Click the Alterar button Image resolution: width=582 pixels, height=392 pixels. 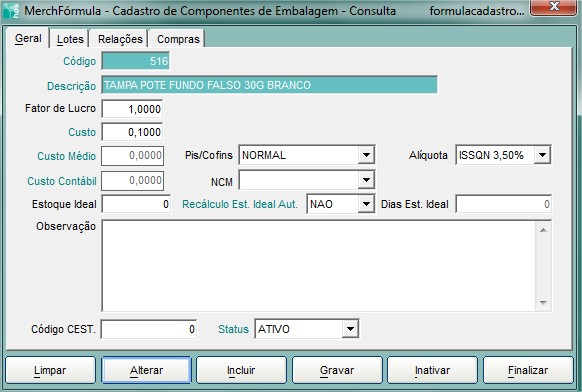146,370
